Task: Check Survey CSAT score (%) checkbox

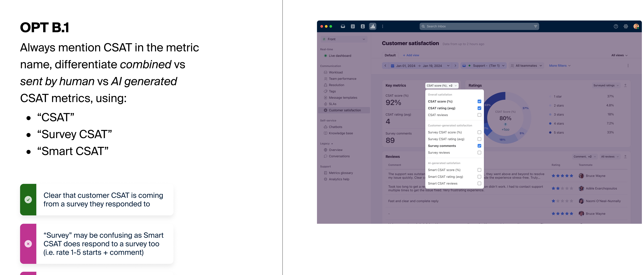Action: coord(479,132)
